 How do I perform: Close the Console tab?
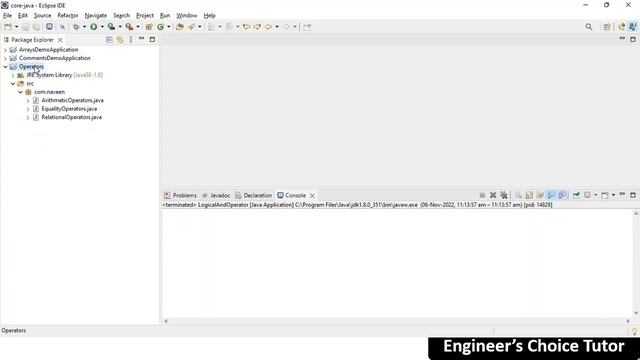[312, 196]
